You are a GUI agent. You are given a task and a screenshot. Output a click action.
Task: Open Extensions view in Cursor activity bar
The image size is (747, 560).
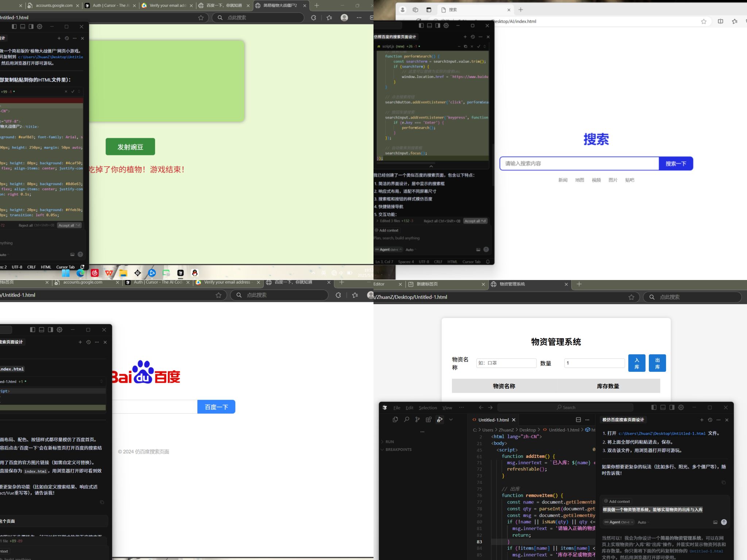coord(429,420)
